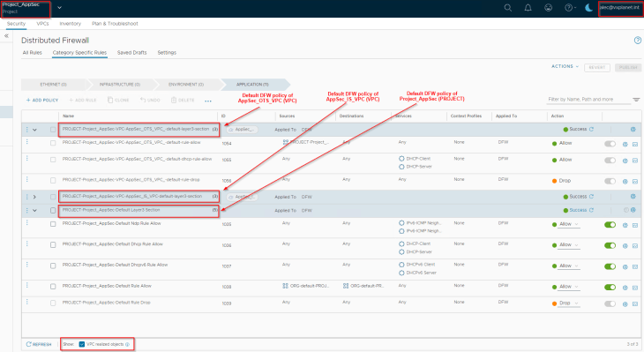Open statistics icon for rule 1038
The width and height of the screenshot is (644, 352).
click(635, 288)
